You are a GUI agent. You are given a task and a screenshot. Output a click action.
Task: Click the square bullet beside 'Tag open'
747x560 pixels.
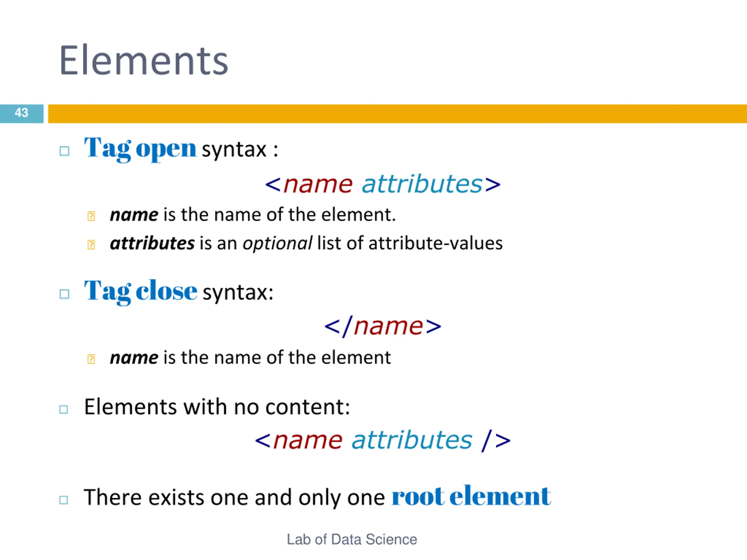click(64, 151)
